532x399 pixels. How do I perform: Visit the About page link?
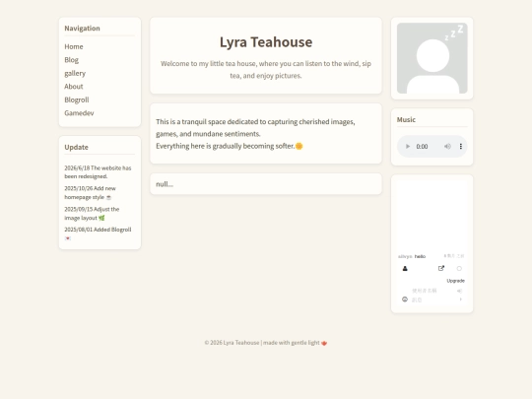click(x=74, y=87)
